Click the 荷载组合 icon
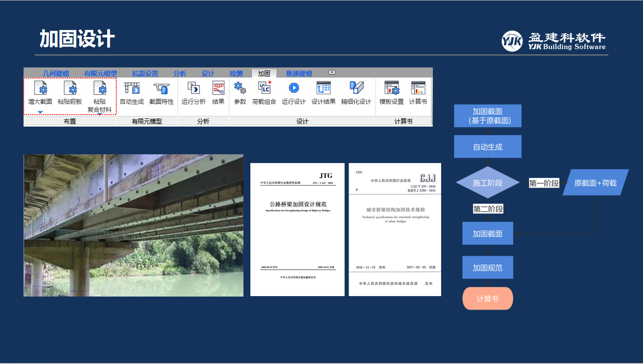The height and width of the screenshot is (364, 643). pos(264,88)
